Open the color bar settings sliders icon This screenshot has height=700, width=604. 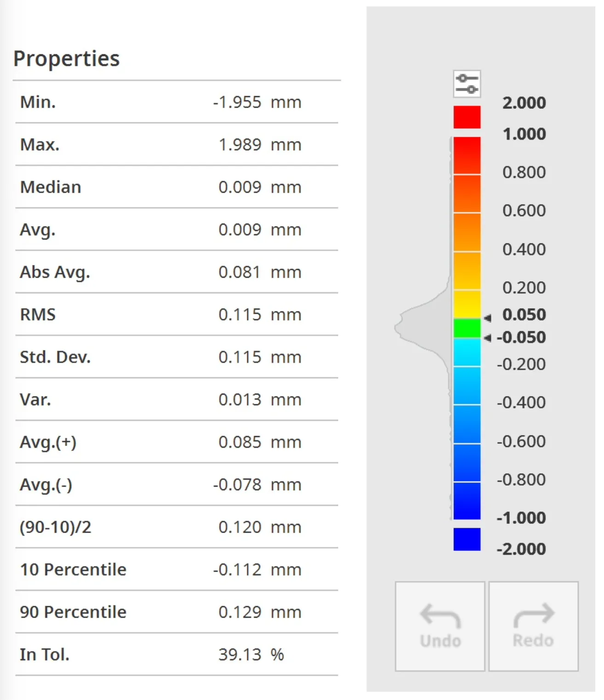(x=467, y=84)
